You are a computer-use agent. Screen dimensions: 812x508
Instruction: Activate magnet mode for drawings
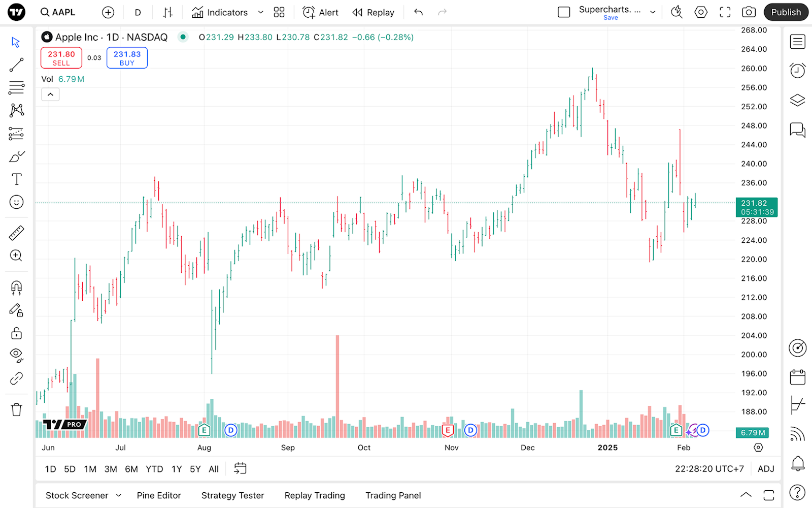tap(16, 288)
